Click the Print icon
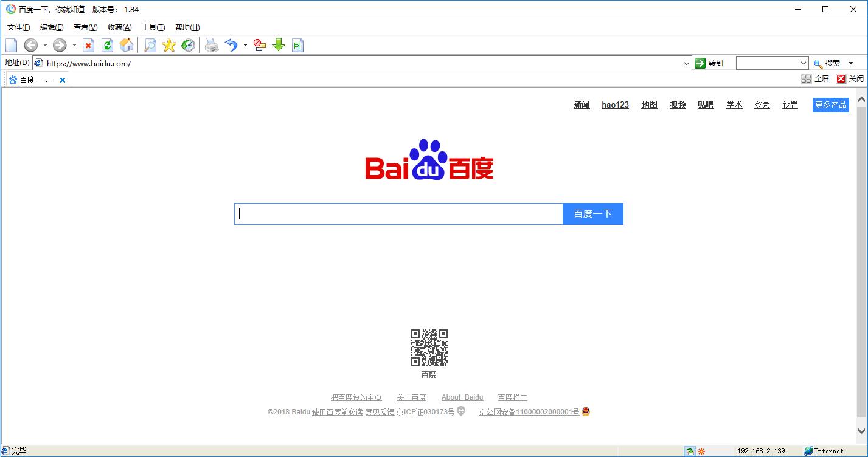The height and width of the screenshot is (457, 868). (x=212, y=44)
